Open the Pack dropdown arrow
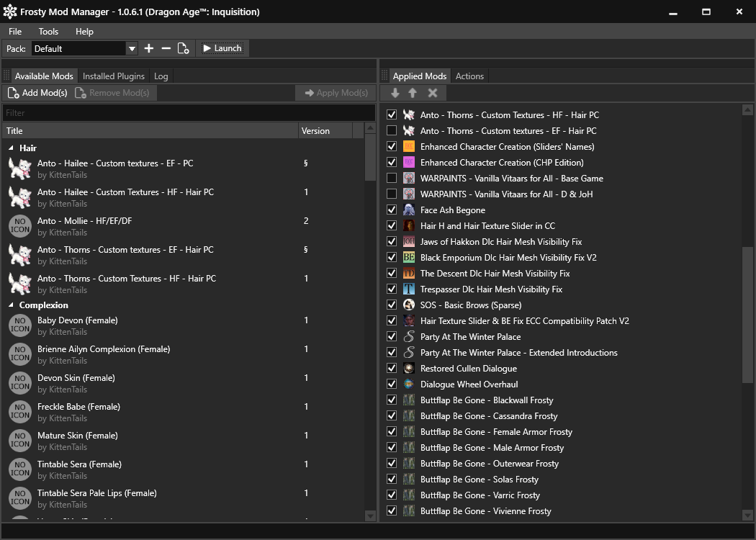This screenshot has width=756, height=540. [x=132, y=48]
